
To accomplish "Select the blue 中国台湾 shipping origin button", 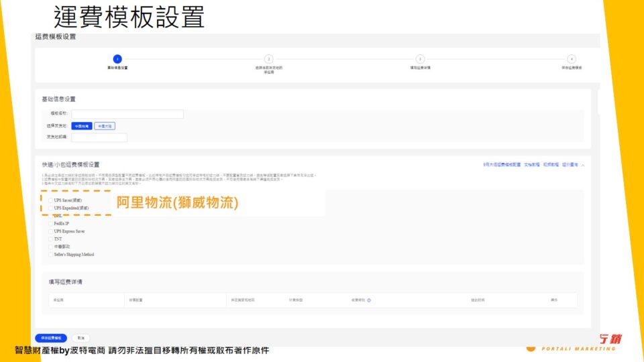I will click(82, 126).
